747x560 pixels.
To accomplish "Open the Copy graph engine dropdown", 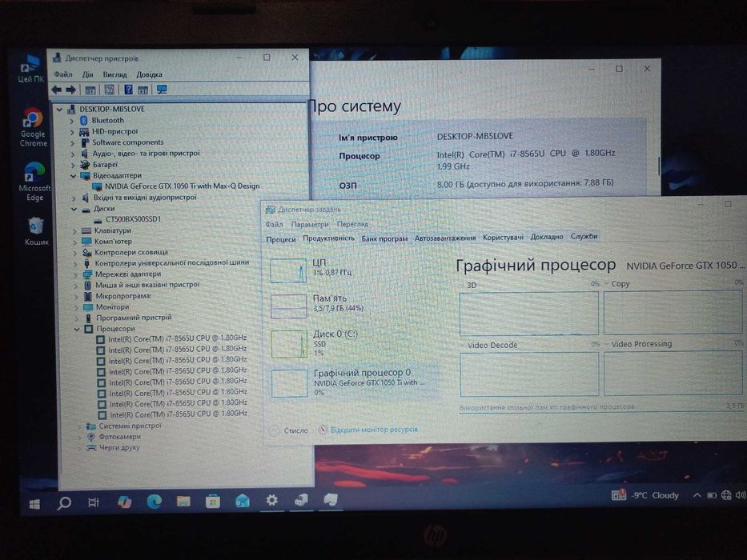I will tap(606, 284).
